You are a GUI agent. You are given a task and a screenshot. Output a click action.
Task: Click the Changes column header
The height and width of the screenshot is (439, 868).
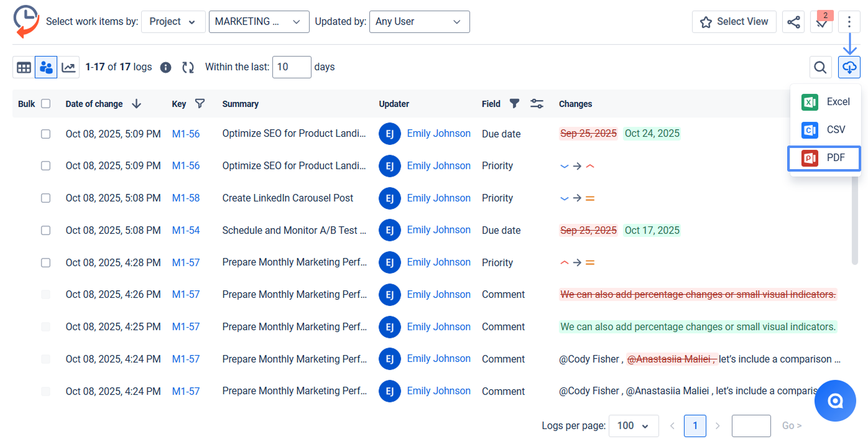(576, 104)
